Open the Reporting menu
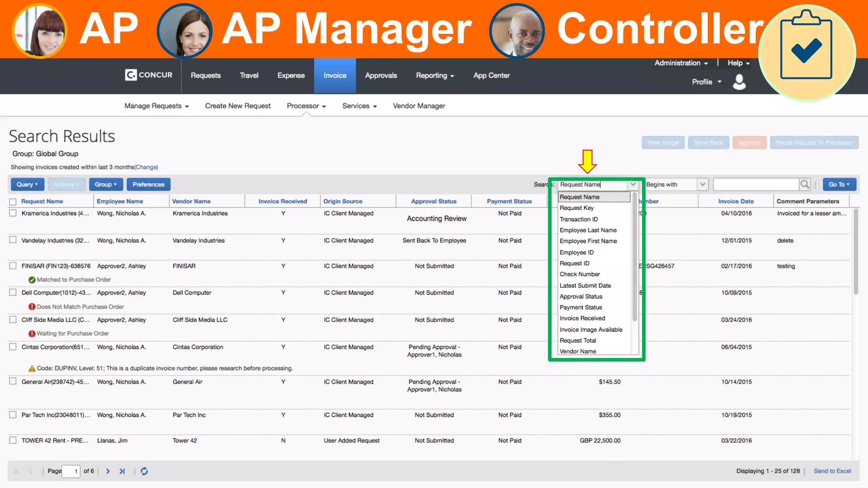The height and width of the screenshot is (488, 868). coord(435,75)
